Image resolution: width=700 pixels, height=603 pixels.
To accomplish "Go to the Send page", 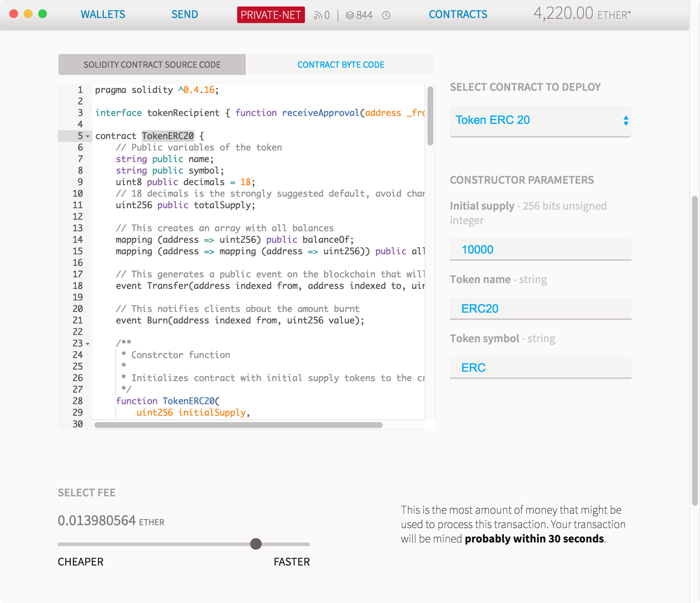I will (x=185, y=14).
